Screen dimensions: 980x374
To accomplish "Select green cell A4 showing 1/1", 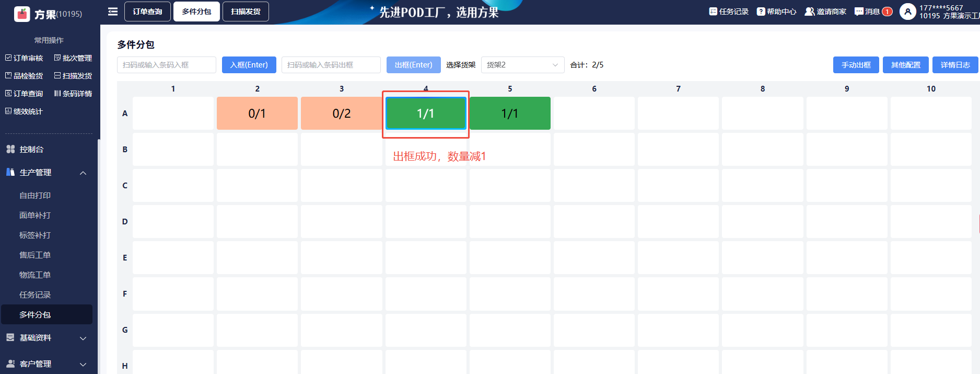I will 426,113.
